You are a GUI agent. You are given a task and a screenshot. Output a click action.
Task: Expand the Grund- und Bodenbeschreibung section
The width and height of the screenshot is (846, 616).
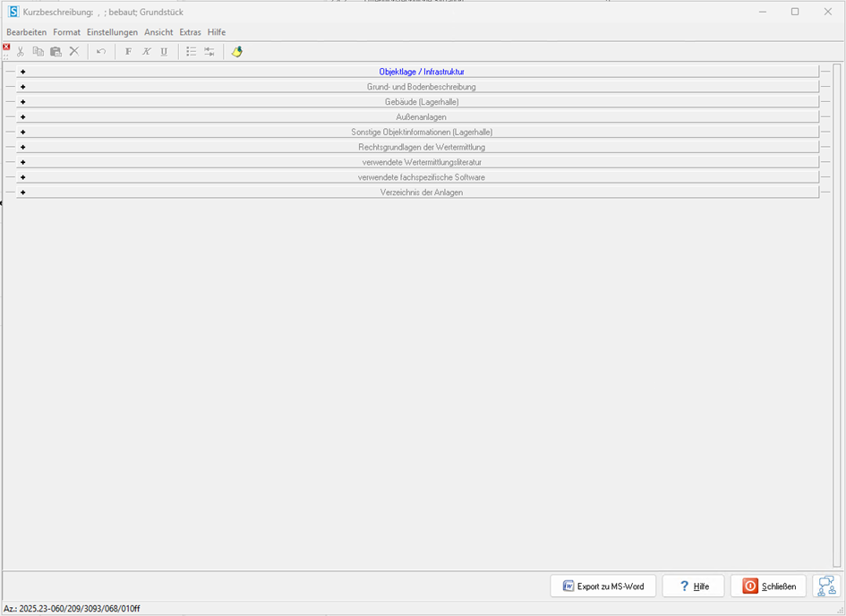pos(22,87)
